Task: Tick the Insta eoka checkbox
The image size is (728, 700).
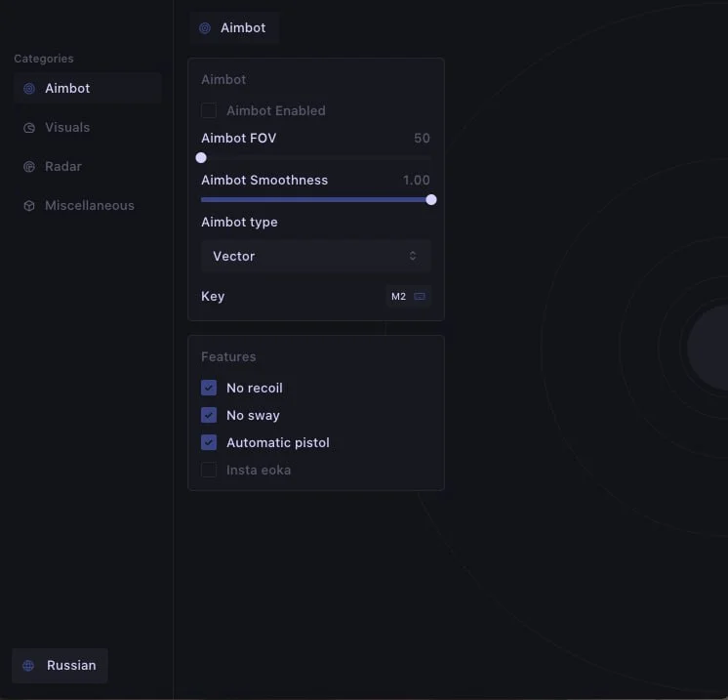Action: pos(209,470)
